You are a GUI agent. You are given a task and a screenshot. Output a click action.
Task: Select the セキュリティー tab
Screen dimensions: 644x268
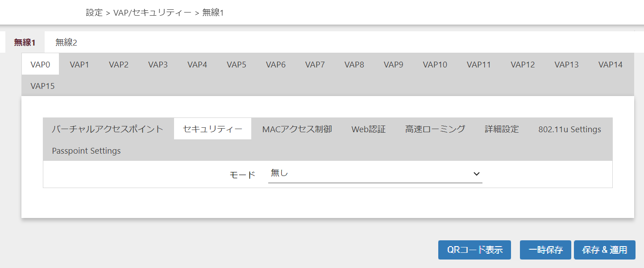(x=212, y=129)
